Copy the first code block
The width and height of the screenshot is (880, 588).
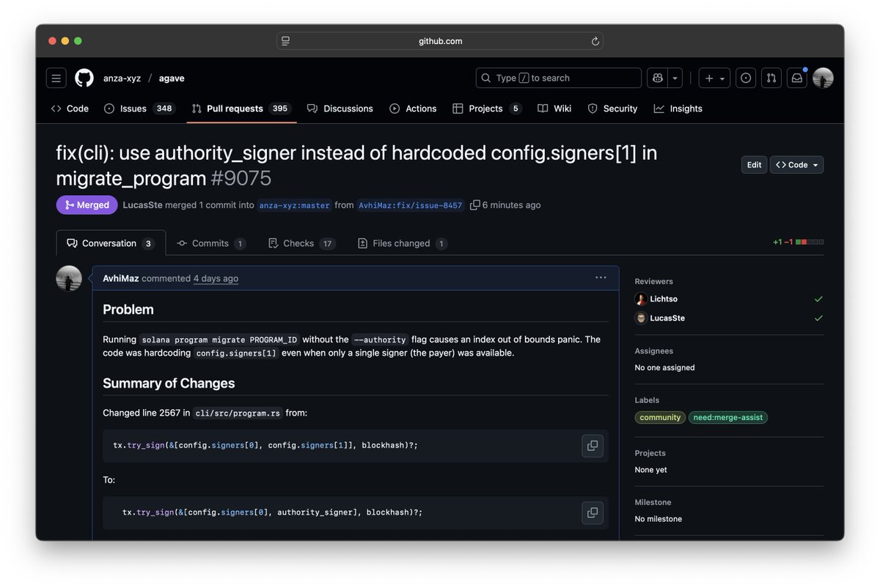[593, 446]
